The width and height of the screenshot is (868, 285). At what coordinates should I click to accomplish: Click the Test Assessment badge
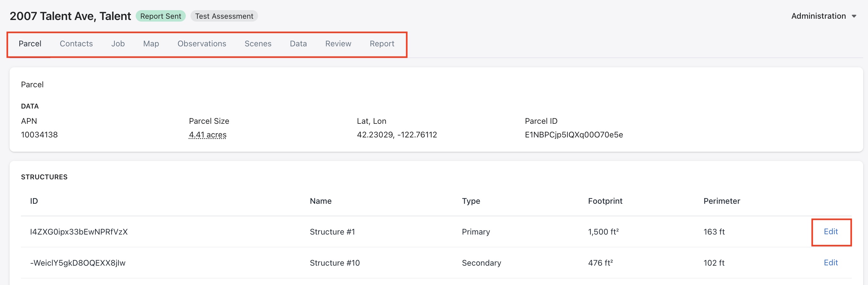(224, 16)
